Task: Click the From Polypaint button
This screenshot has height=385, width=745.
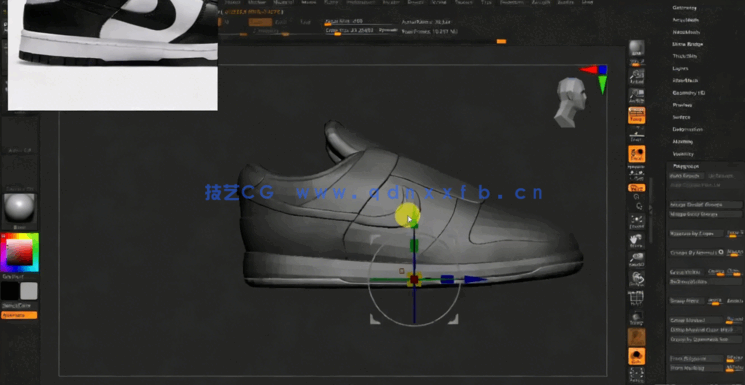Action: pyautogui.click(x=697, y=358)
